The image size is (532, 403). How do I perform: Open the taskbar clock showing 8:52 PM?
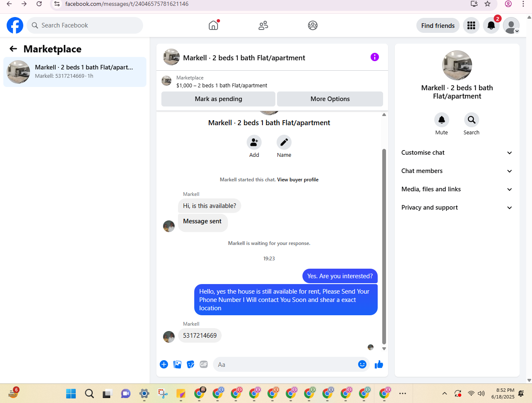503,393
